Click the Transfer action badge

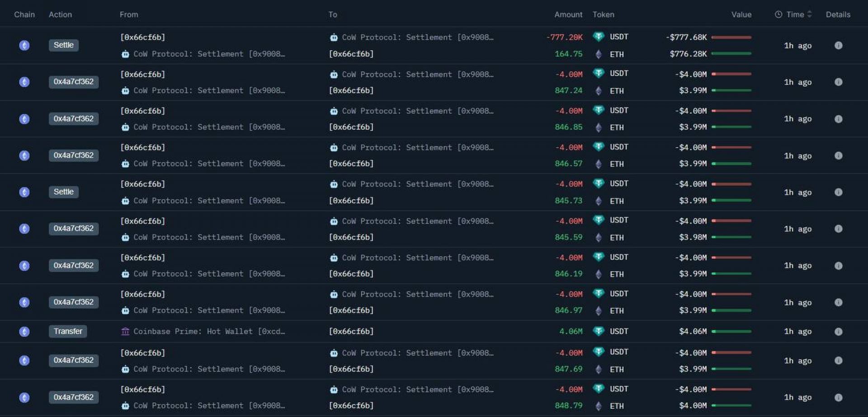[x=68, y=332]
